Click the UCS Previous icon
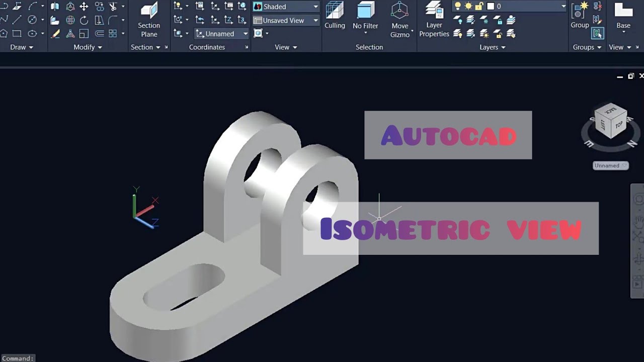The image size is (644, 362). (200, 20)
